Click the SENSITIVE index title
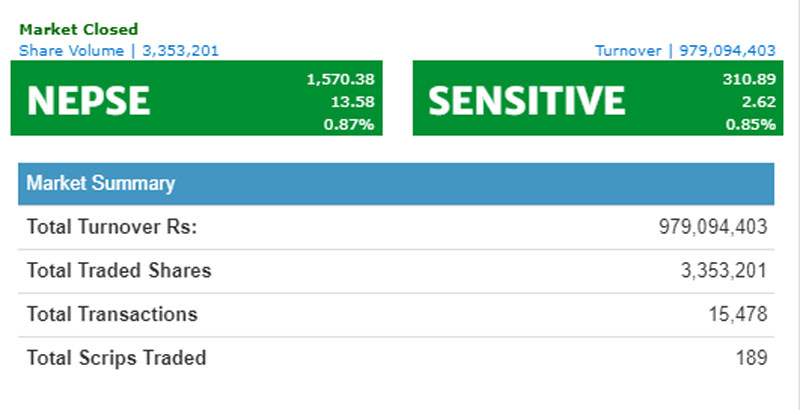 527,100
